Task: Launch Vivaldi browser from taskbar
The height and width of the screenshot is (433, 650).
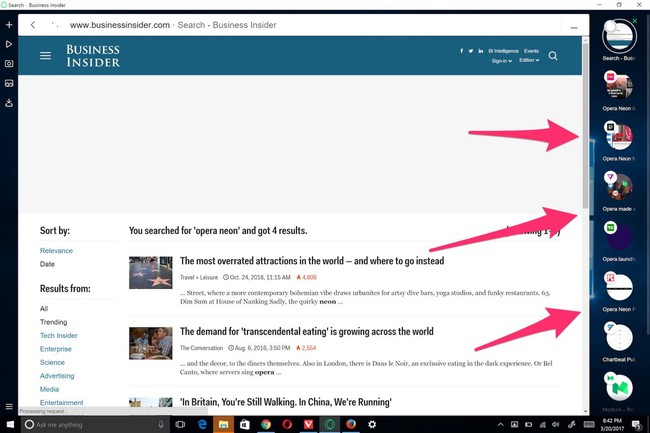Action: tap(308, 424)
